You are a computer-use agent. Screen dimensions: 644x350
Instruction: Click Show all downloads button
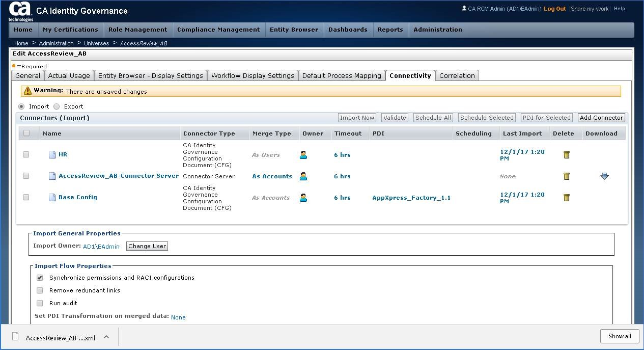click(x=620, y=336)
